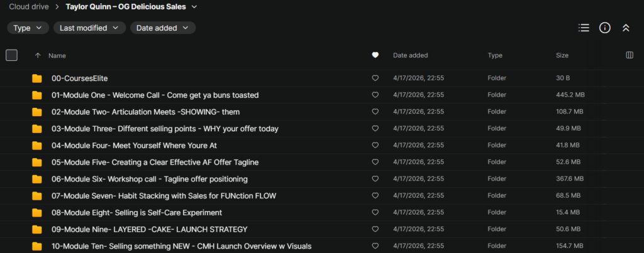The width and height of the screenshot is (644, 253).
Task: Toggle favorite heart for 05-Module Five folder
Action: tap(375, 162)
